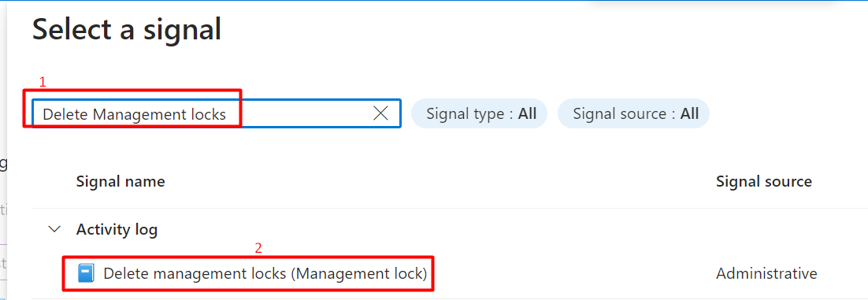Viewport: 868px width, 300px height.
Task: Click the red annotation number 2 above the signal row
Action: (258, 249)
